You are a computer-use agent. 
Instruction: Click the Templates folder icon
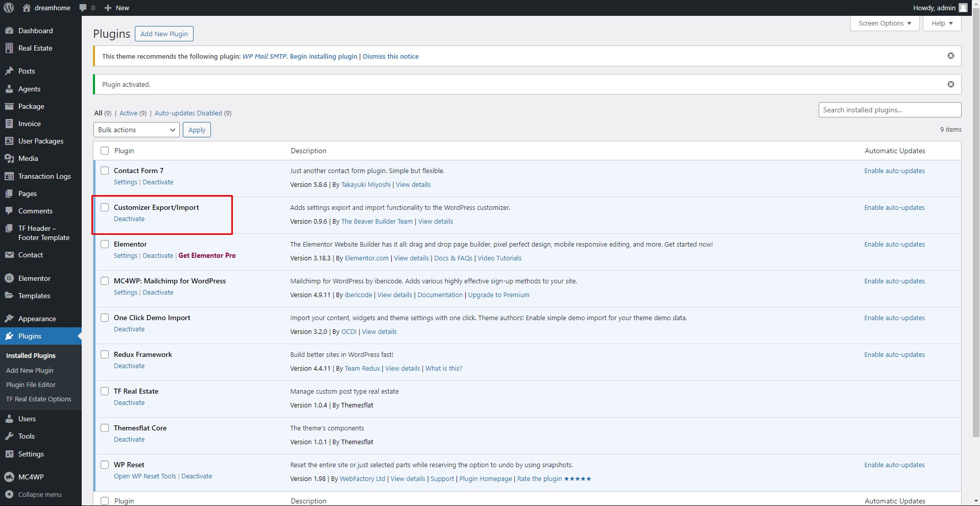pos(9,296)
